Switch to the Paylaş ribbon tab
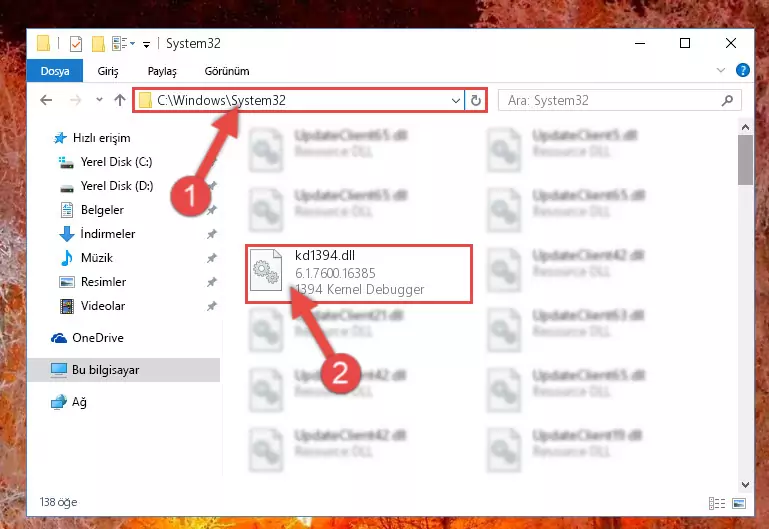The height and width of the screenshot is (529, 769). point(162,71)
